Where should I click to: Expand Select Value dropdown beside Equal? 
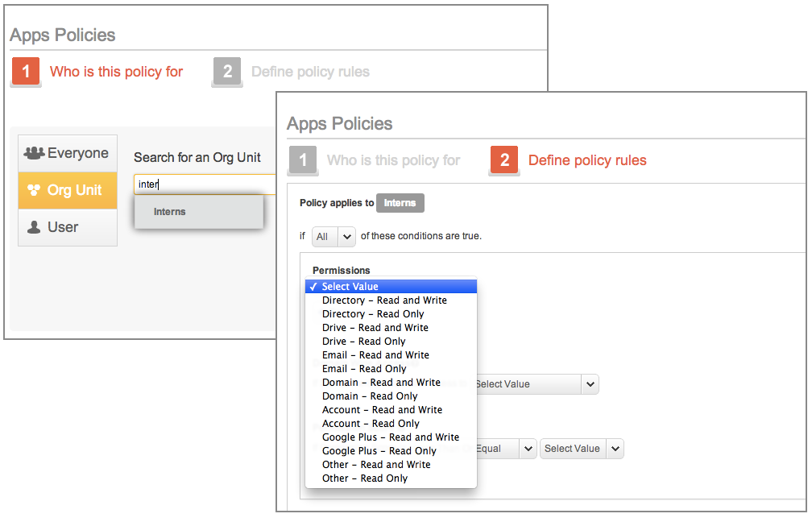582,449
